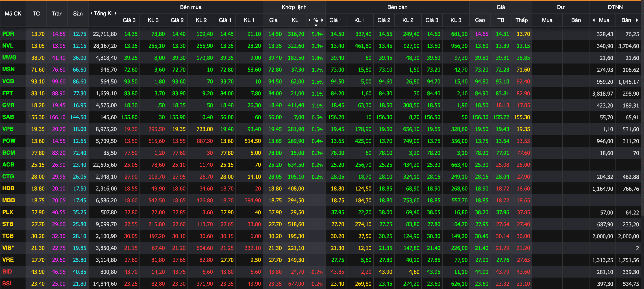Screen dimensions: 644x289
Task: Open stock symbol GVR
Action: pyautogui.click(x=8, y=105)
